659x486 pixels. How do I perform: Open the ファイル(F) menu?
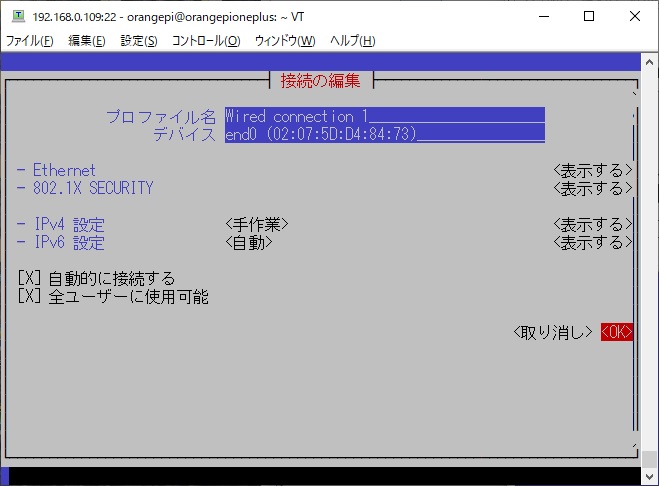30,41
